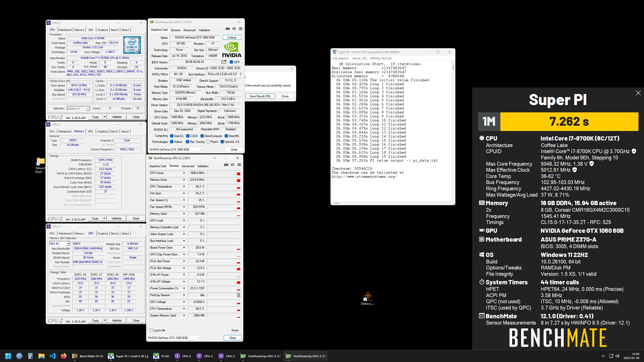The height and width of the screenshot is (362, 644).
Task: Take a screenshot in top GPU-Z window
Action: point(227,29)
